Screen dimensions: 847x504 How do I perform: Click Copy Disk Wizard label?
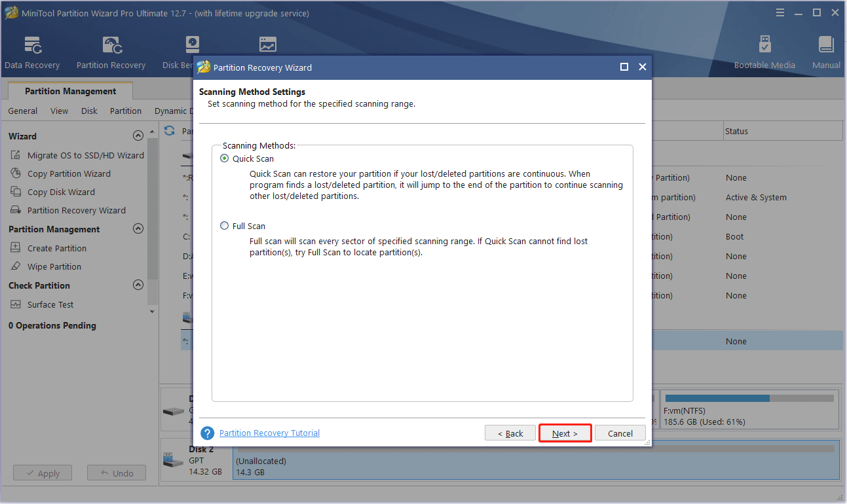click(x=61, y=192)
